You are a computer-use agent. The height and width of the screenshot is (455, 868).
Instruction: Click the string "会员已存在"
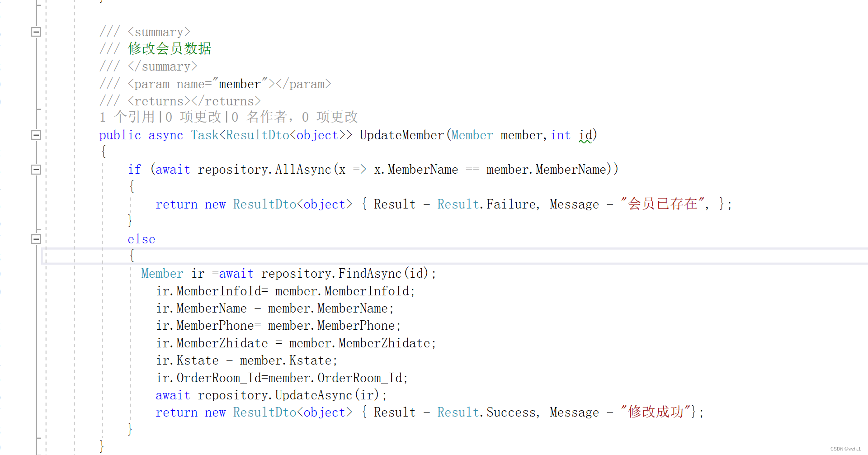662,204
